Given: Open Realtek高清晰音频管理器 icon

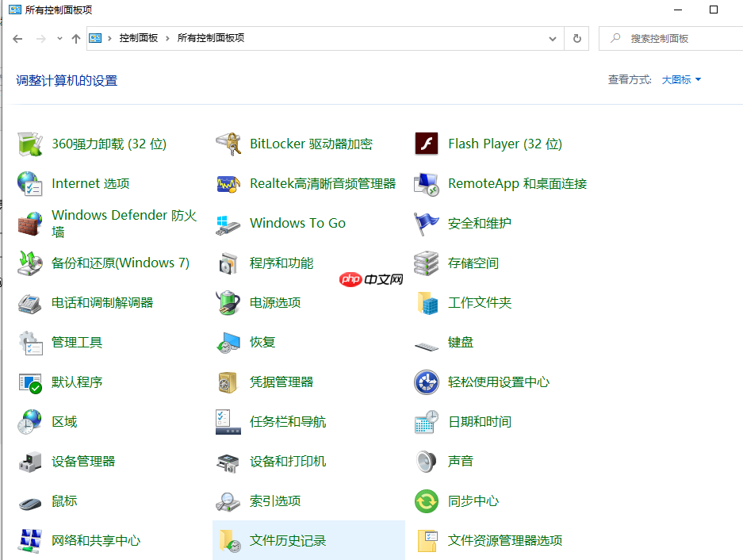Looking at the screenshot, I should pyautogui.click(x=228, y=184).
